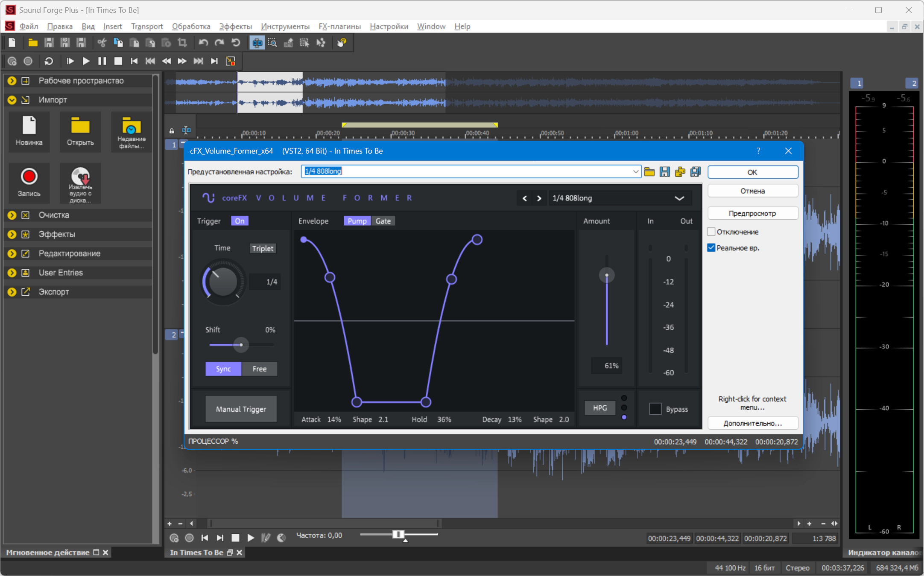The height and width of the screenshot is (576, 924).
Task: Click the play icon in the bottom transport bar
Action: [x=251, y=538]
